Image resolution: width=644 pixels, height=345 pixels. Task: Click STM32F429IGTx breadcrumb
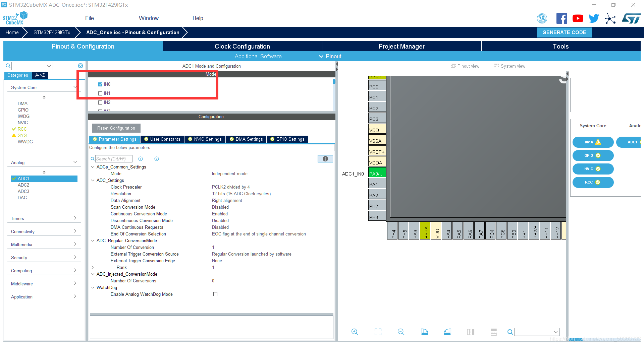pos(52,32)
